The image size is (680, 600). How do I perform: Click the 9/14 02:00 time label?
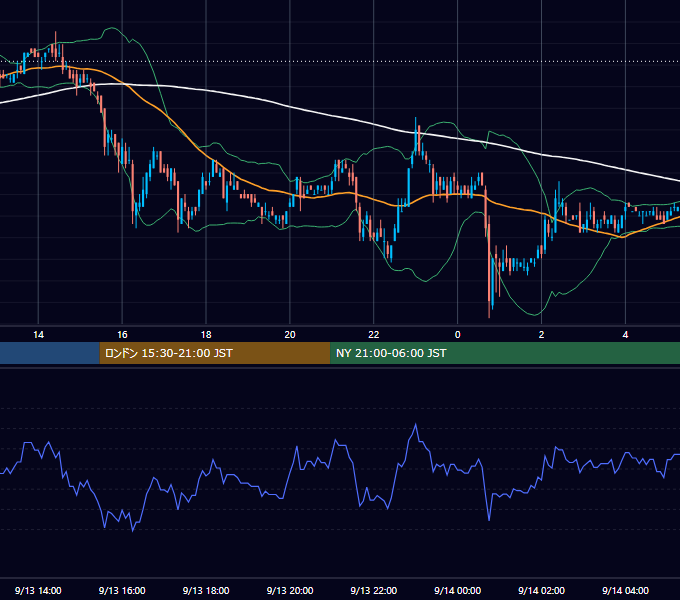click(x=541, y=590)
